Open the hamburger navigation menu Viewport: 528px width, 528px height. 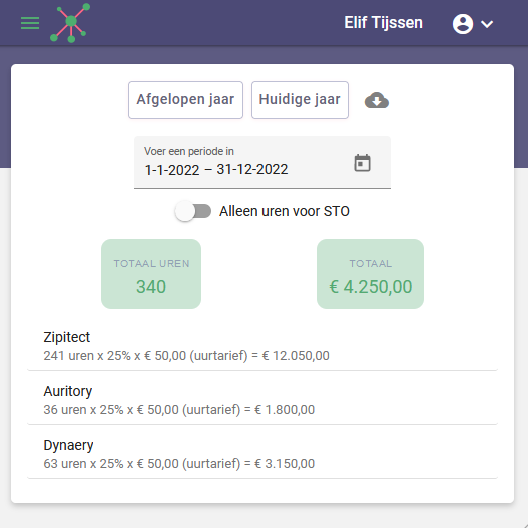click(x=30, y=23)
